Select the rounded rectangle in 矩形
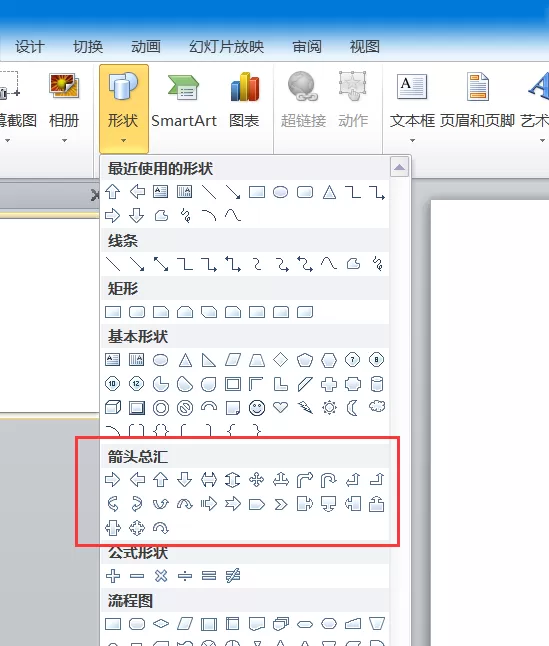The image size is (549, 646). pyautogui.click(x=137, y=312)
